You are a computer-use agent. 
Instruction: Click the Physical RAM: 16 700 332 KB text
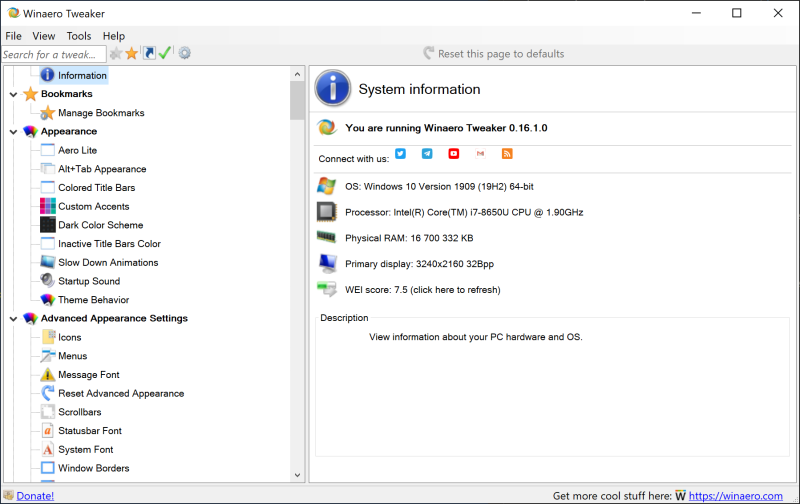(409, 238)
